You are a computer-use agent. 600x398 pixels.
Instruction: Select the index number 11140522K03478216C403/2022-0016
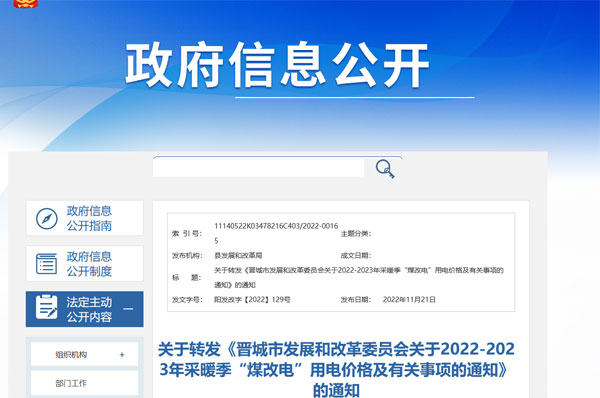tap(276, 233)
